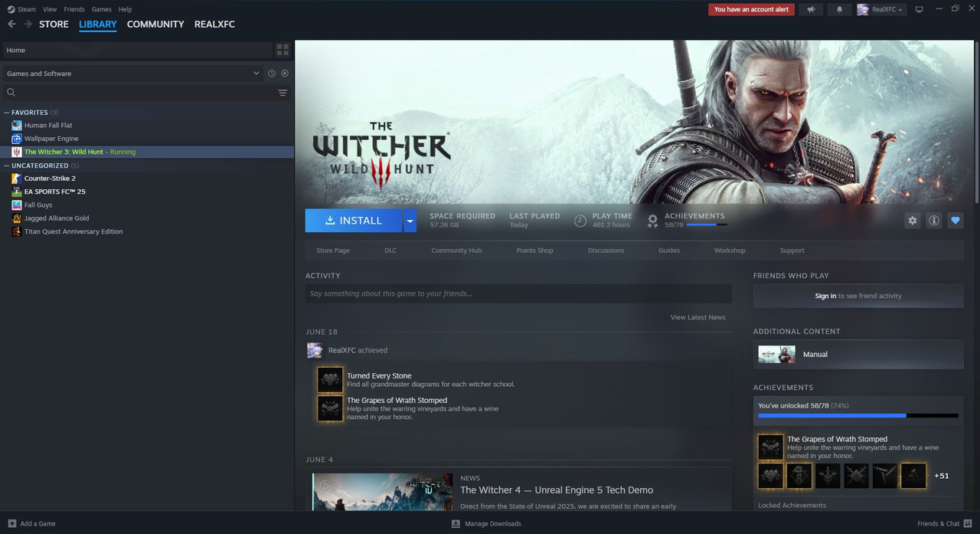The height and width of the screenshot is (534, 980).
Task: Click unlocked 58/78 progress bar
Action: pos(858,415)
